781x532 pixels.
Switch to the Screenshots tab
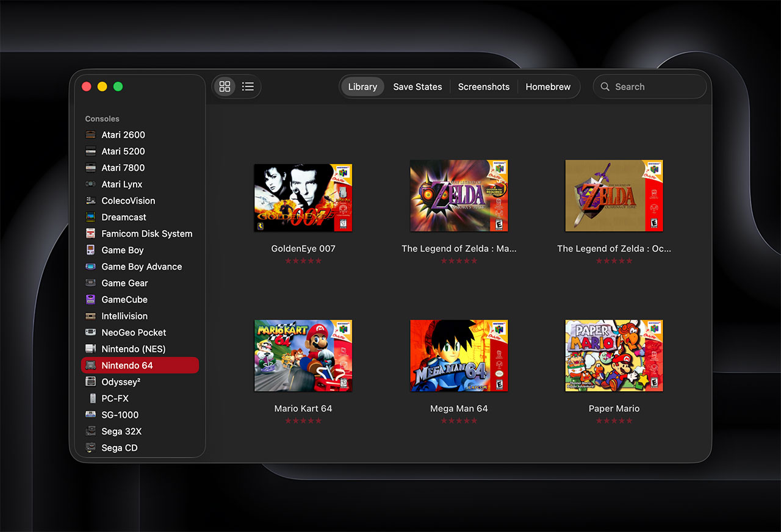[x=484, y=87]
